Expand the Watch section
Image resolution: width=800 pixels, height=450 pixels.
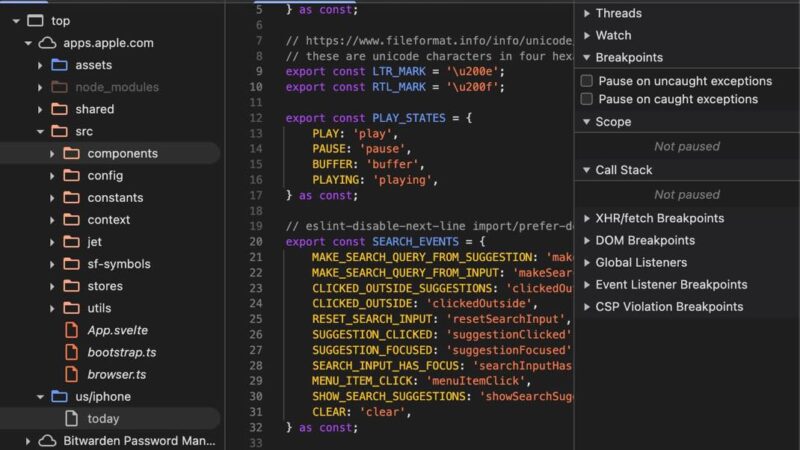tap(587, 35)
